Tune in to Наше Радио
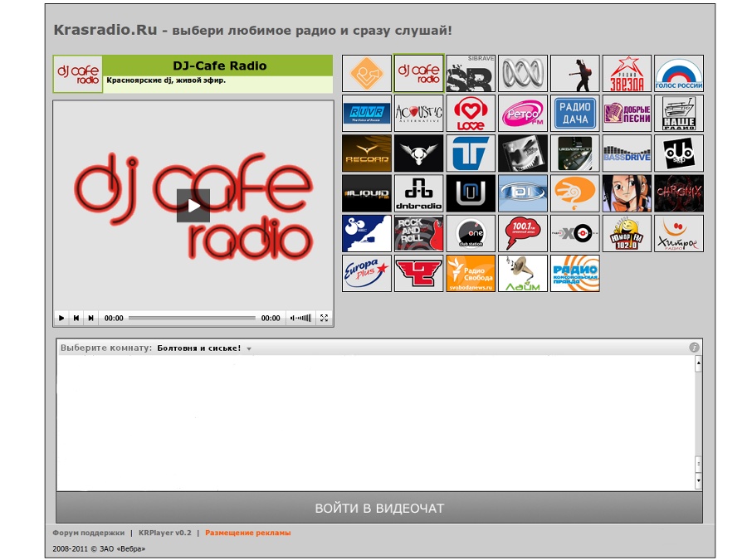This screenshot has height=560, width=747. [x=679, y=114]
